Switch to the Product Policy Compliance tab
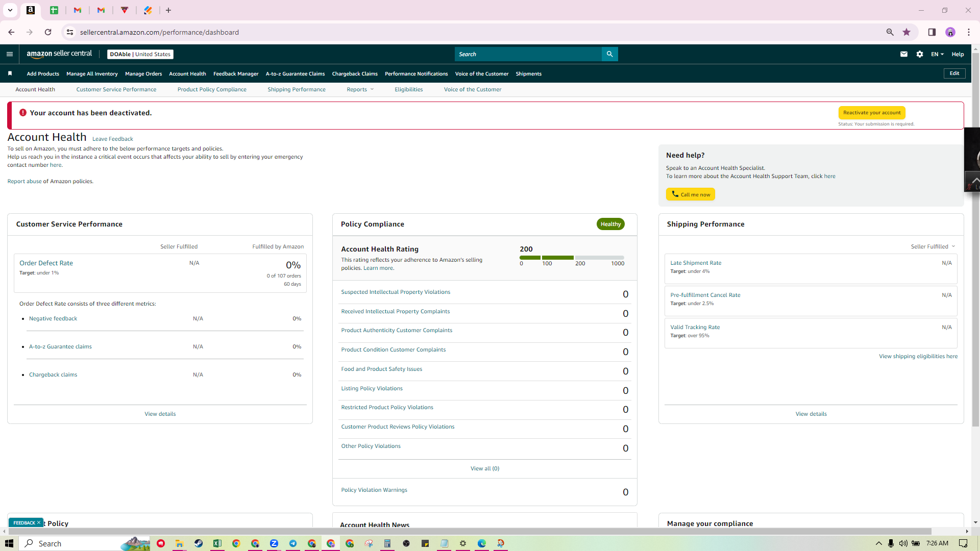Viewport: 980px width, 551px height. pyautogui.click(x=212, y=89)
